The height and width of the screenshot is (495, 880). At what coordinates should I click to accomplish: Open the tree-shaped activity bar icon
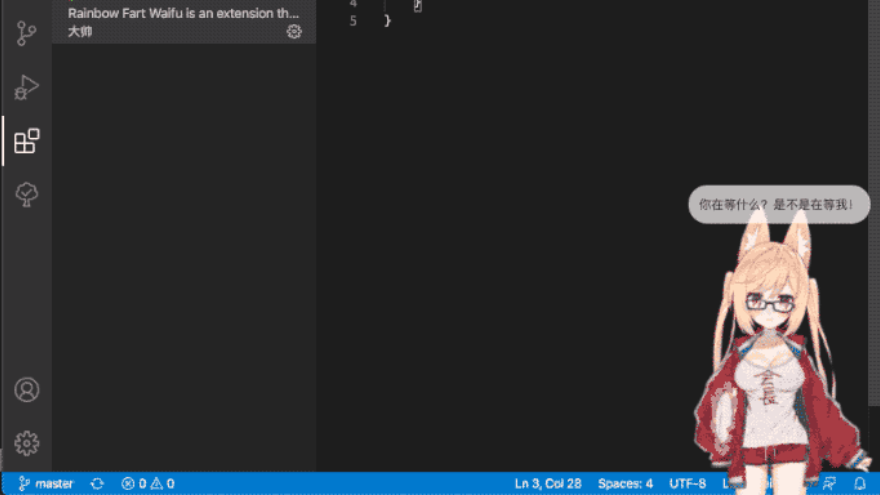click(26, 195)
